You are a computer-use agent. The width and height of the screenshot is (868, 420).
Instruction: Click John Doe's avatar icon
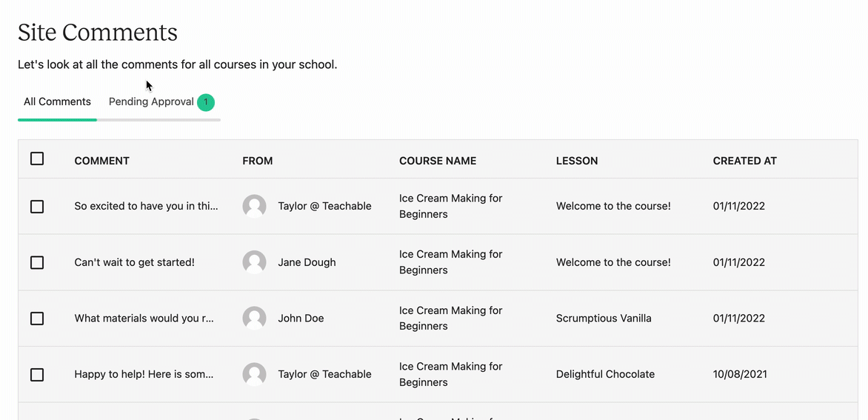(x=254, y=319)
